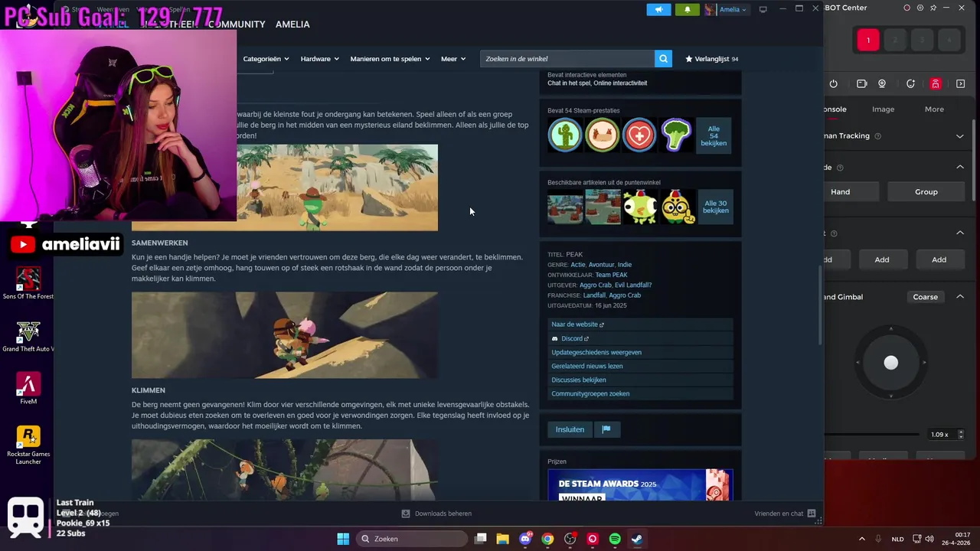The width and height of the screenshot is (980, 551).
Task: Open the FiveM desktop shortcut
Action: click(x=28, y=388)
